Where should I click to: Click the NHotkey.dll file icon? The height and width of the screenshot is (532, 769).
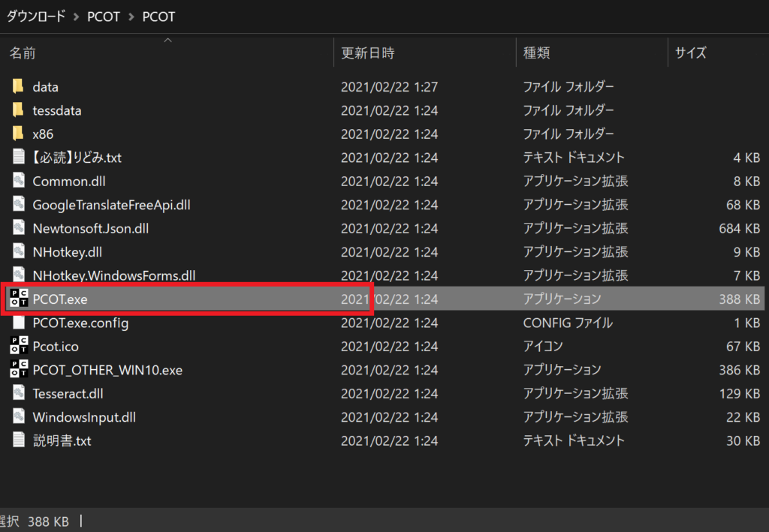click(19, 251)
